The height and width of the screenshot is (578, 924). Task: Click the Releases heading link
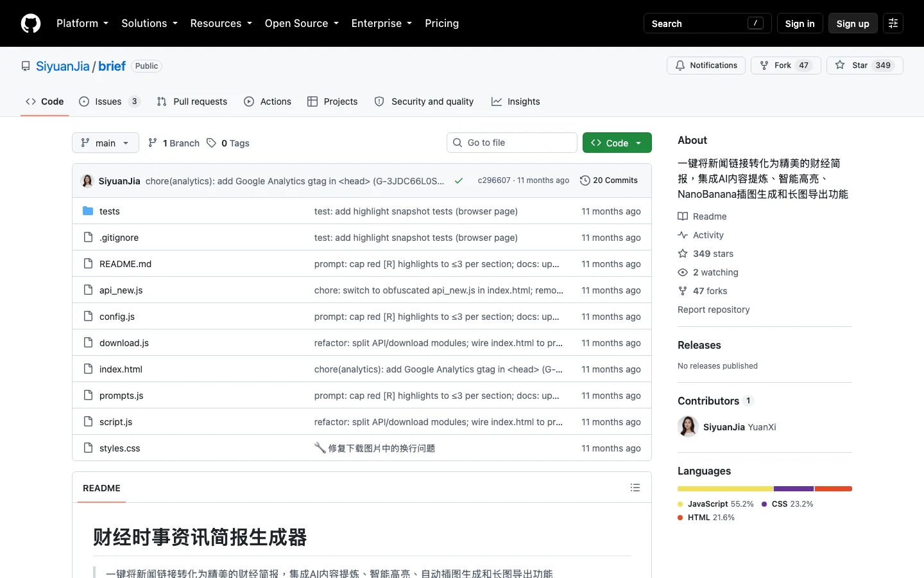[x=699, y=345]
